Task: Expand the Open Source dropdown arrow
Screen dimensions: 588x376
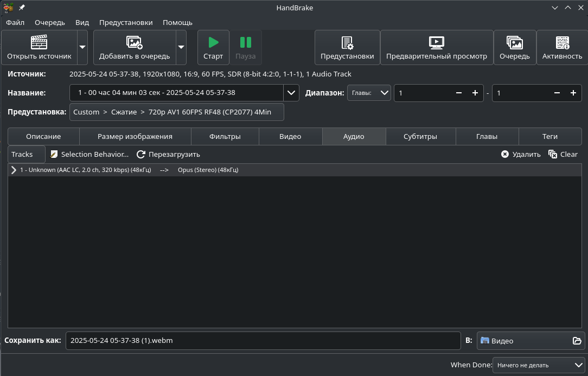Action: [82, 47]
